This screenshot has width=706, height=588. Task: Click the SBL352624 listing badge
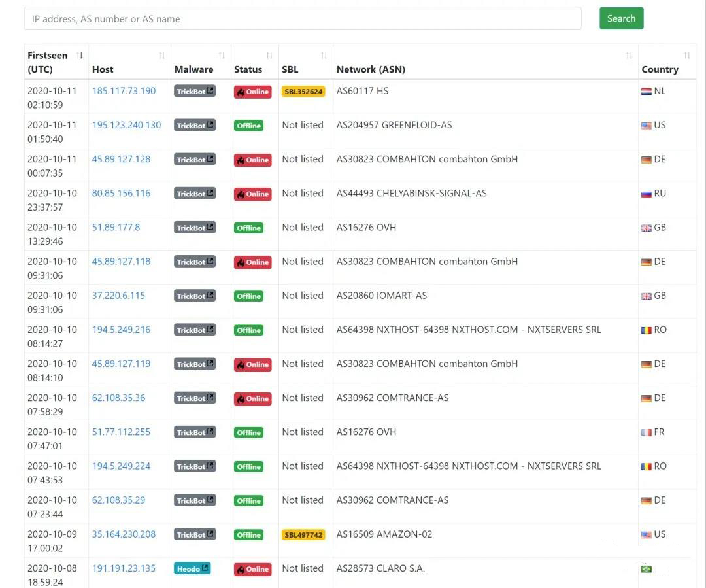pos(303,92)
